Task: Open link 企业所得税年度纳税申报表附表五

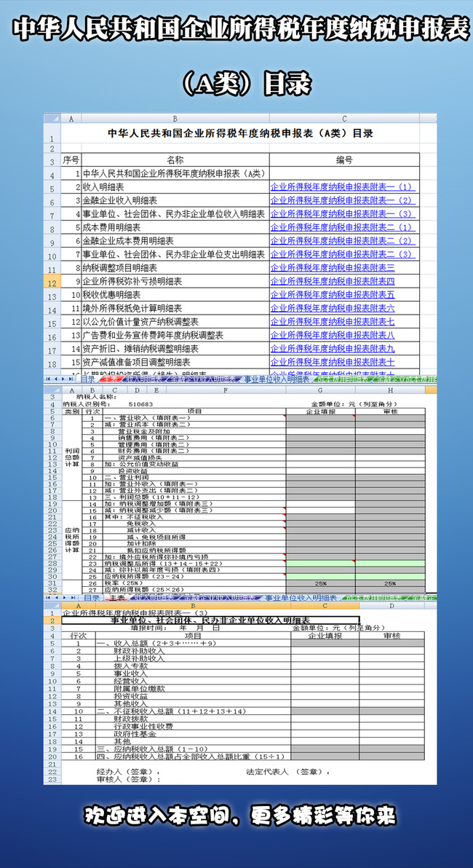Action: pyautogui.click(x=332, y=295)
